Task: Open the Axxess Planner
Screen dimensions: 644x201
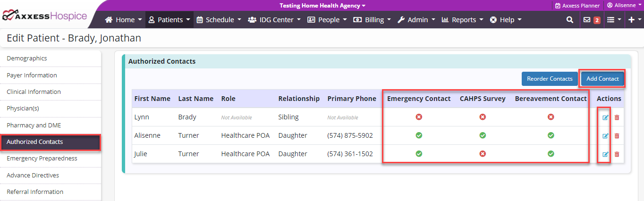Action: 577,6
